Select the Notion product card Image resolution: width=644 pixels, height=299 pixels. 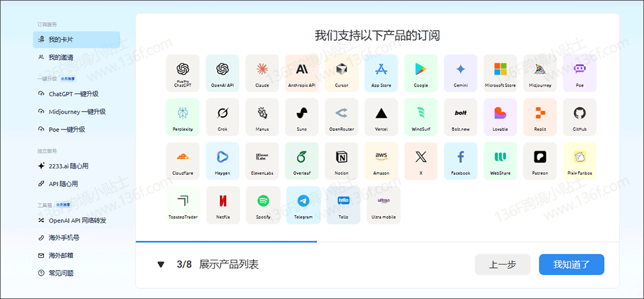(x=341, y=161)
